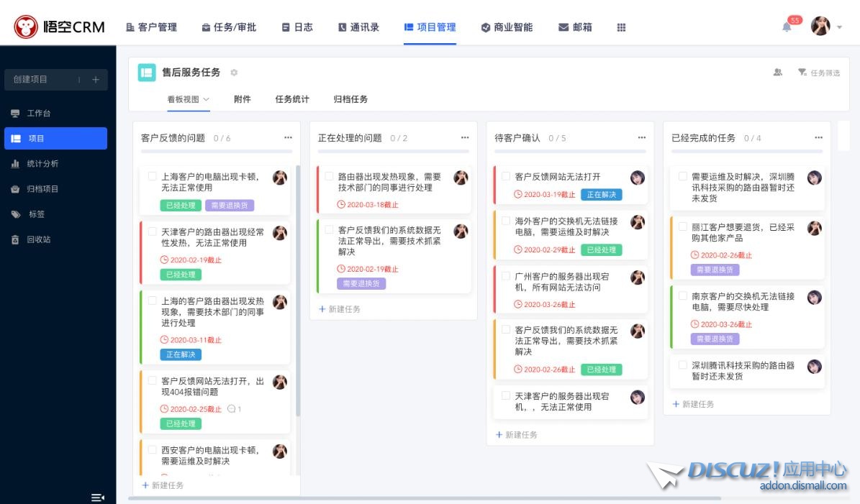Click 新建任务 under 正在处理的问题 column
This screenshot has height=504, width=860.
tap(340, 309)
